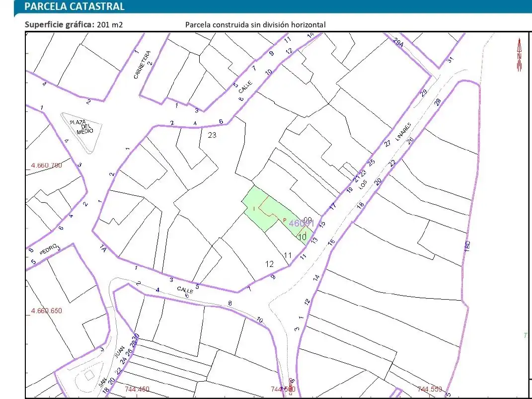Select street number 18D
This screenshot has width=532, height=399.
pos(467,246)
